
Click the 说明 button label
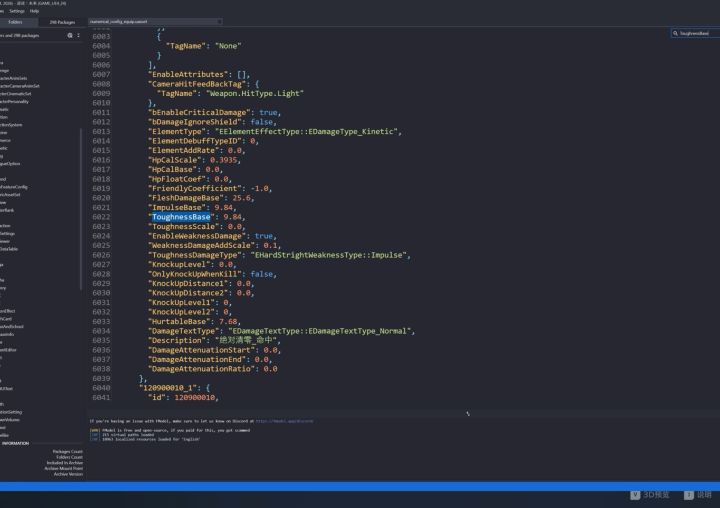[704, 495]
